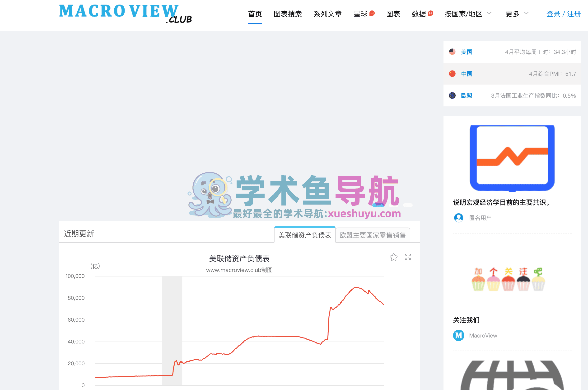Switch to the 欧盟主要国家零售销售 tab
This screenshot has height=390, width=588.
[373, 235]
